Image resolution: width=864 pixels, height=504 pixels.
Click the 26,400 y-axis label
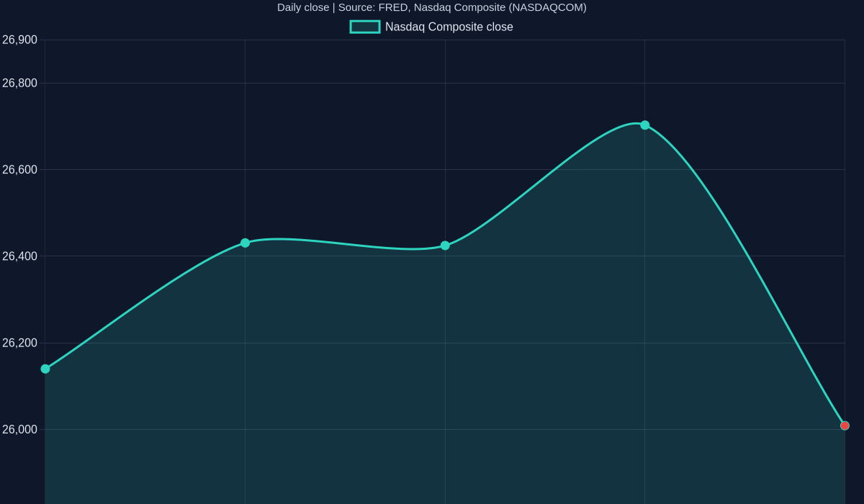[19, 256]
